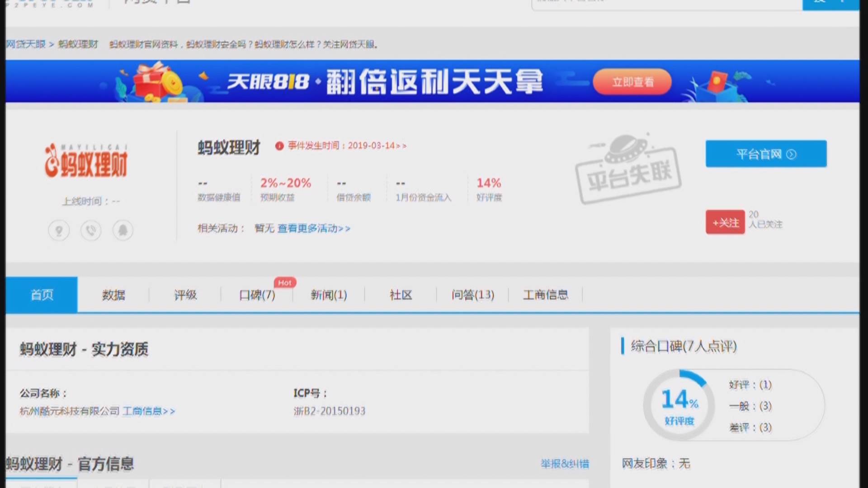Click the 举报&纠错 link
Image resolution: width=868 pixels, height=488 pixels.
565,464
